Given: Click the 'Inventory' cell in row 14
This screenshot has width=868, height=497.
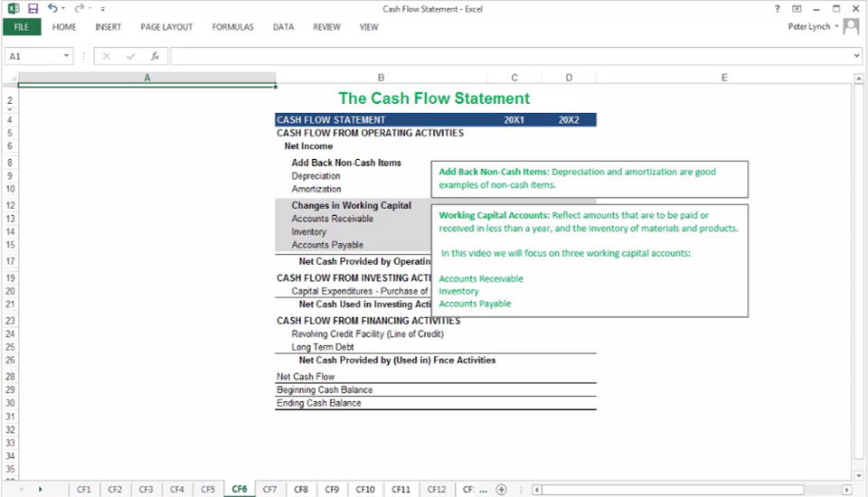Looking at the screenshot, I should (308, 232).
